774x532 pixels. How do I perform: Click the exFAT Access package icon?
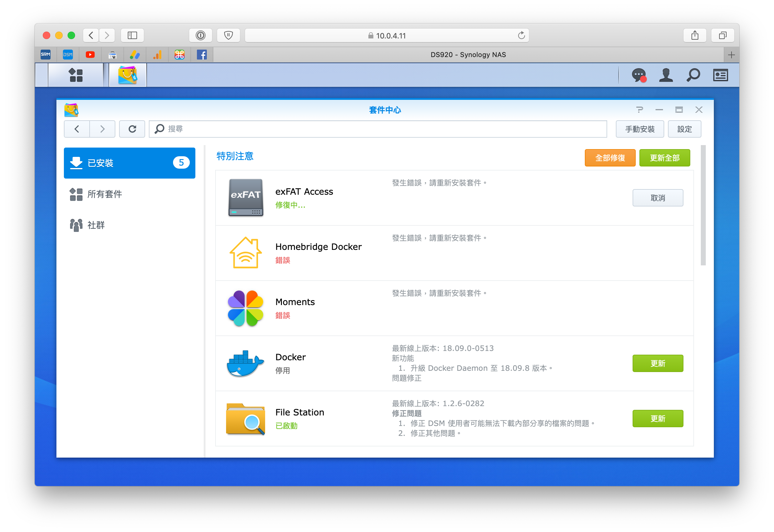point(246,198)
